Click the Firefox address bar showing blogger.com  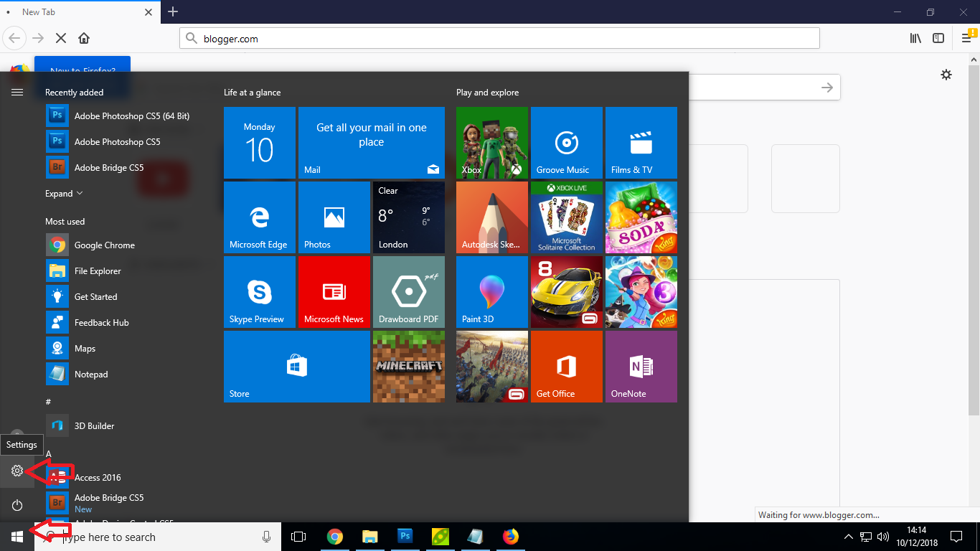pyautogui.click(x=499, y=39)
